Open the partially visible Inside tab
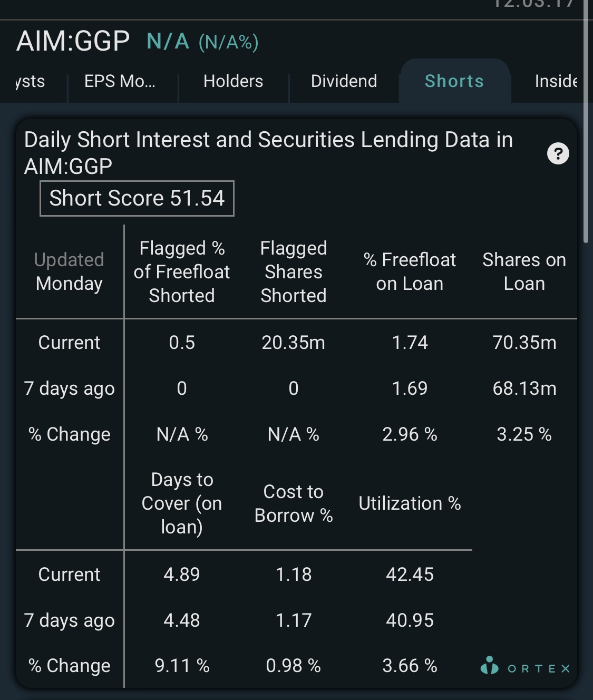The height and width of the screenshot is (700, 593). tap(556, 81)
